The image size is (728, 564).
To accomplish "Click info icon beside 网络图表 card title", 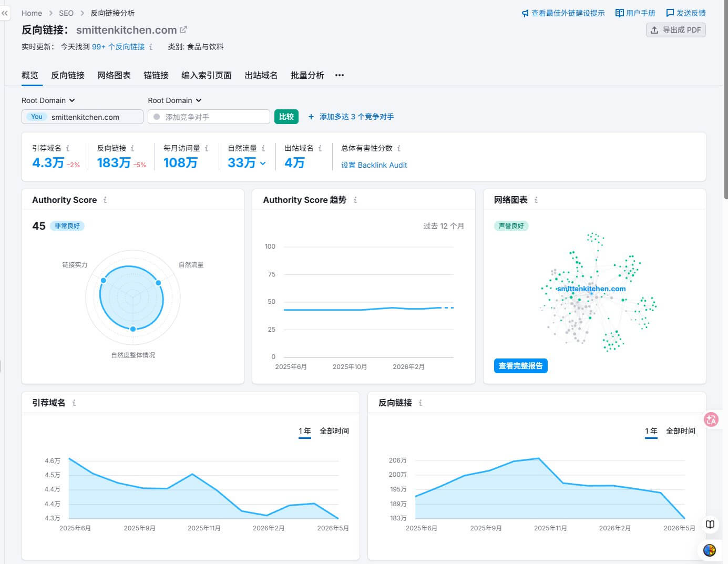I will pos(536,200).
